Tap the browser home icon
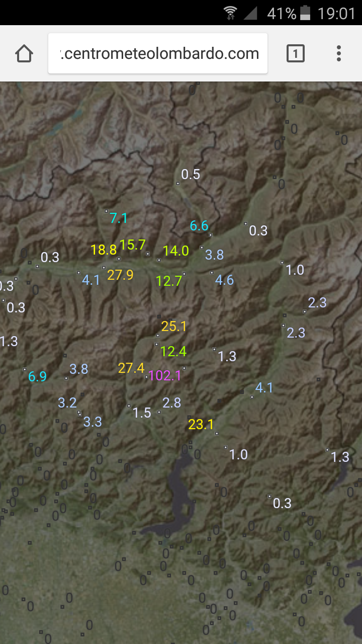 click(24, 53)
